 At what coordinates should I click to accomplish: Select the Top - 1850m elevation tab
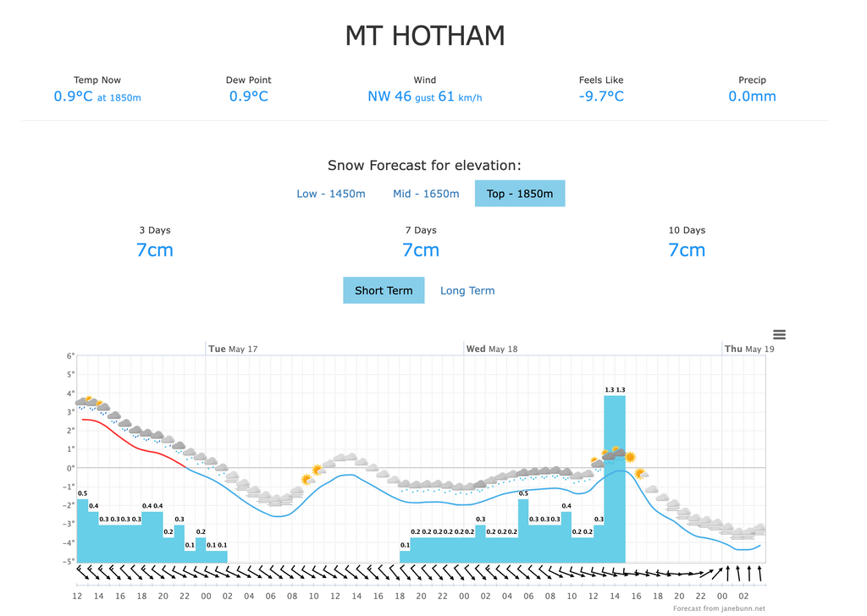click(520, 194)
